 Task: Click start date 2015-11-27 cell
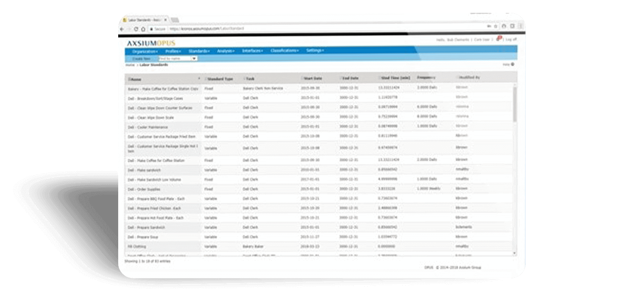(310, 237)
